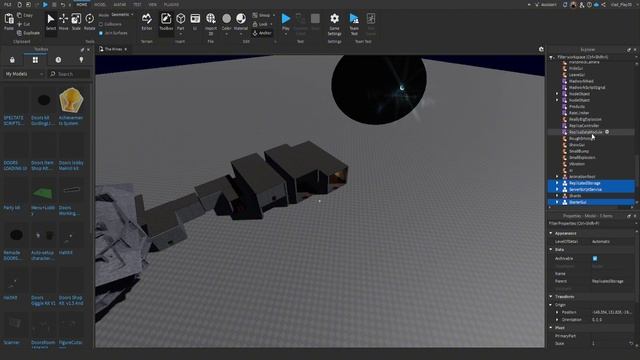Select The Mines document tab
The width and height of the screenshot is (640, 360).
113,49
